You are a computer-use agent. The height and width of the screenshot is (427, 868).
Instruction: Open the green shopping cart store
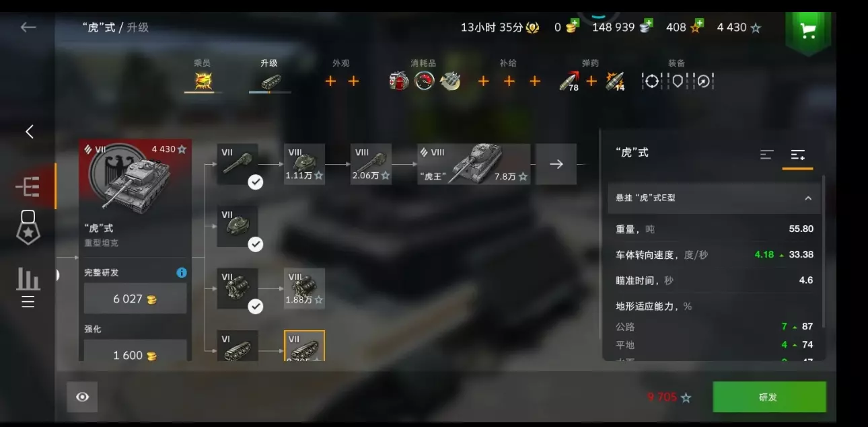pos(808,31)
